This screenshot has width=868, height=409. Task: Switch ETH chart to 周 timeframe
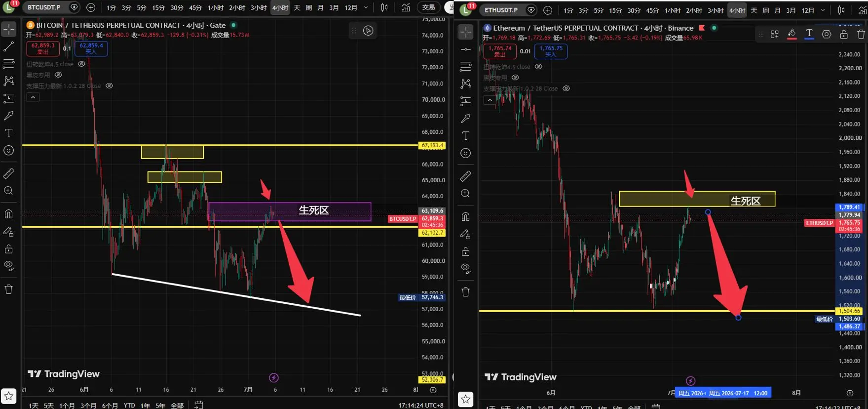pos(766,10)
